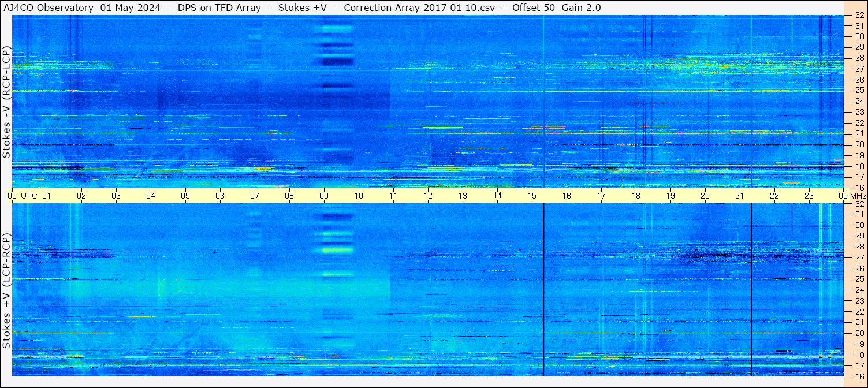Click the 19 hour tick on time axis

(670, 196)
